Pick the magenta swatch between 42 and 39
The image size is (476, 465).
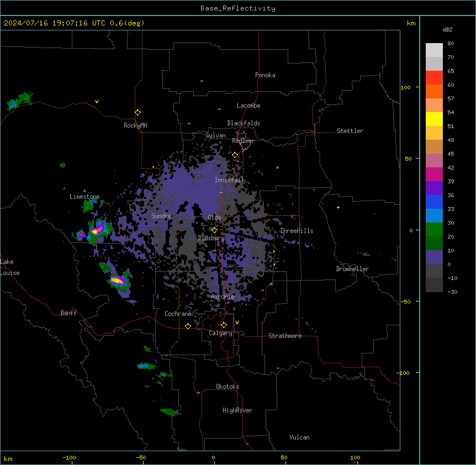[x=434, y=174]
